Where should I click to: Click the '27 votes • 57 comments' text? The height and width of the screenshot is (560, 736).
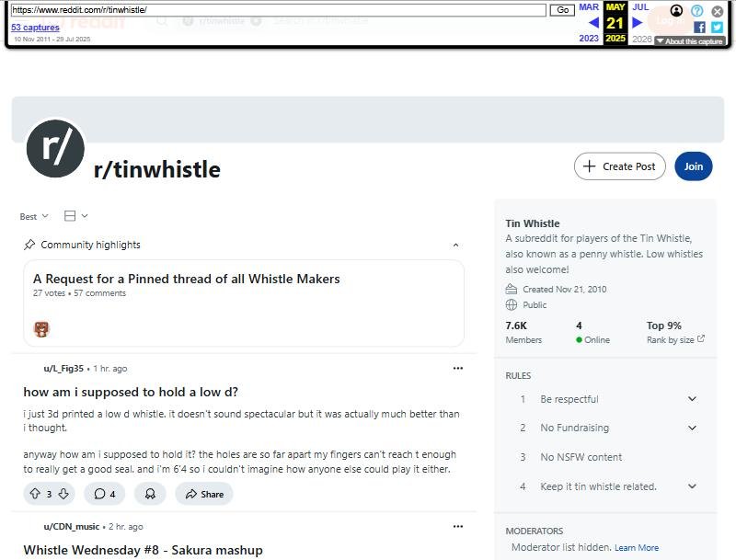79,293
